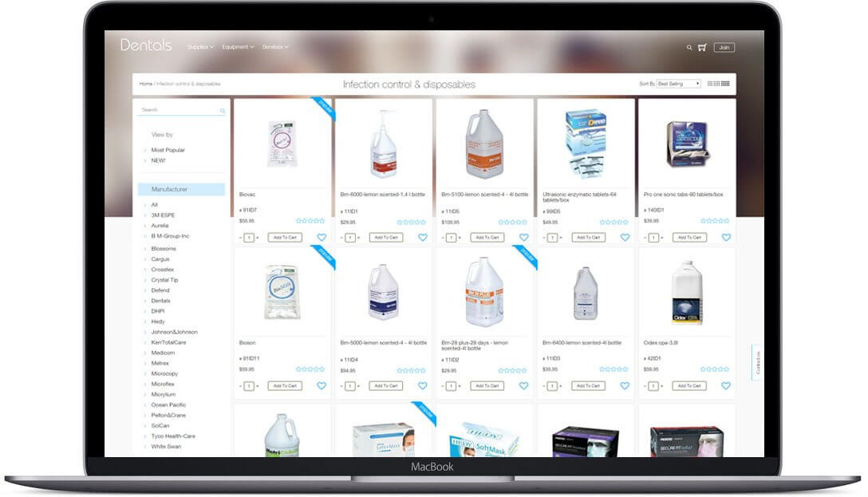Click the Join button
Screen dimensions: 868x497
click(x=724, y=48)
